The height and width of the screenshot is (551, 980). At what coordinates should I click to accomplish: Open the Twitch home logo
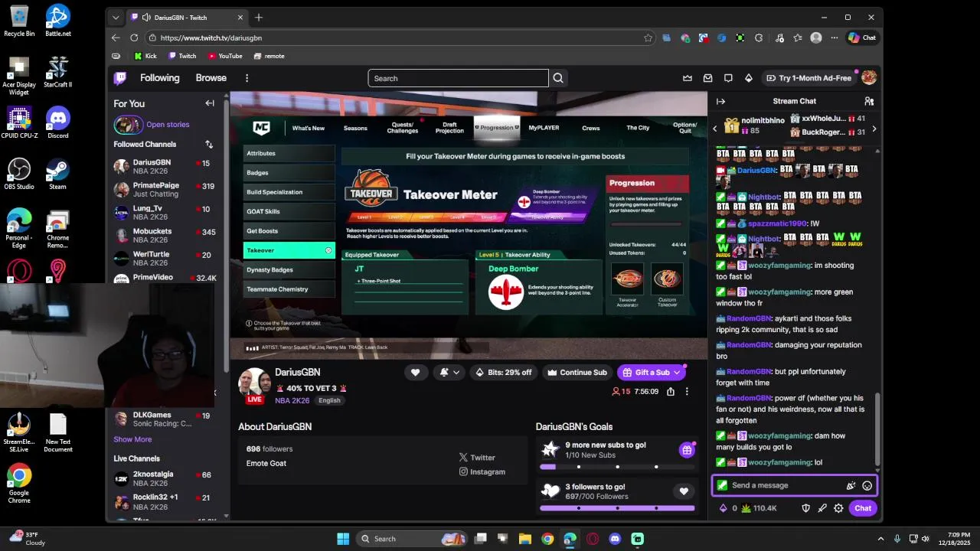(120, 78)
